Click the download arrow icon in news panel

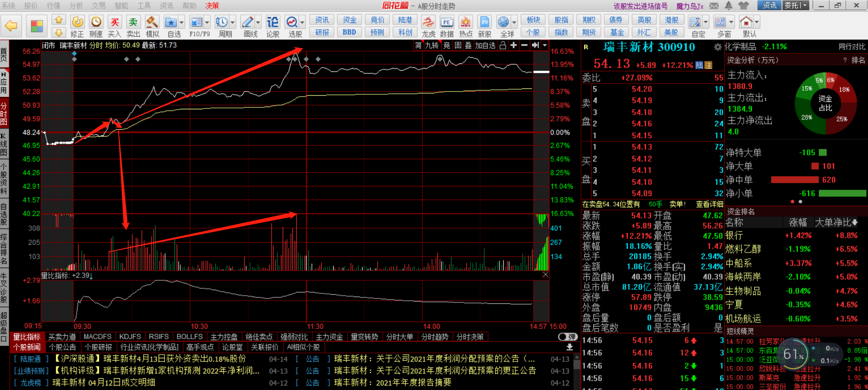click(570, 347)
